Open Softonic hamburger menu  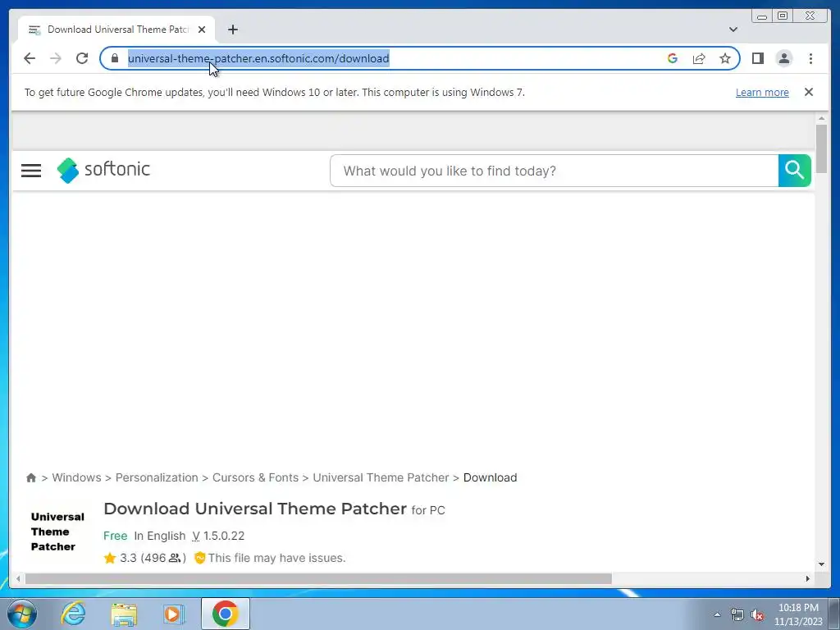(31, 171)
